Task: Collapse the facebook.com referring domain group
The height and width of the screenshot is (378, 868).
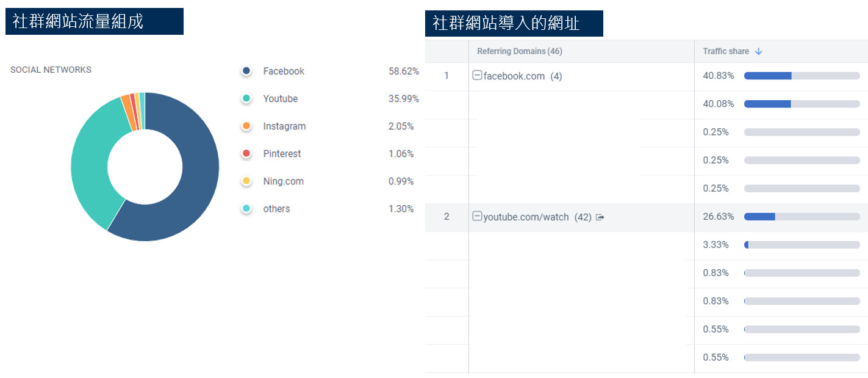Action: click(x=477, y=76)
